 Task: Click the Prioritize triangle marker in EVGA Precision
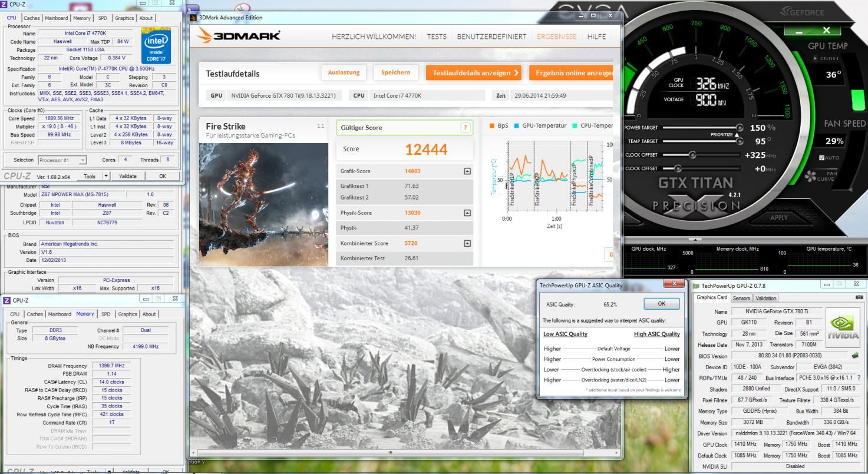tap(736, 135)
